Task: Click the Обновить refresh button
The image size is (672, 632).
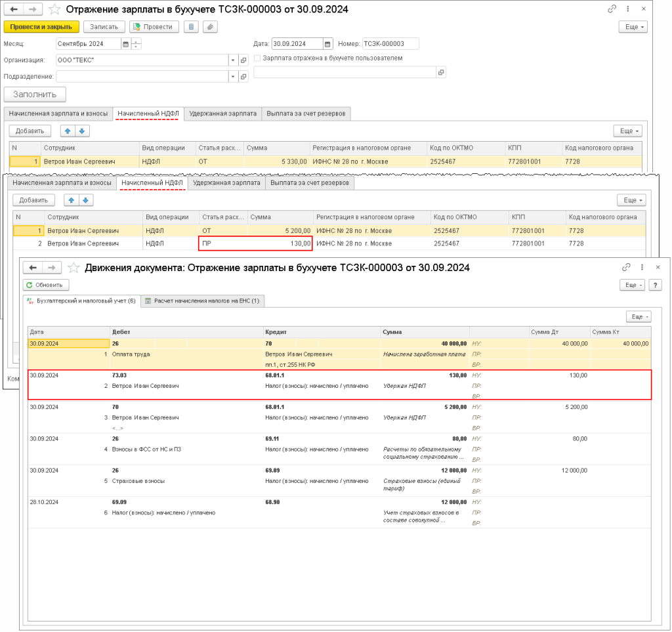Action: (46, 285)
